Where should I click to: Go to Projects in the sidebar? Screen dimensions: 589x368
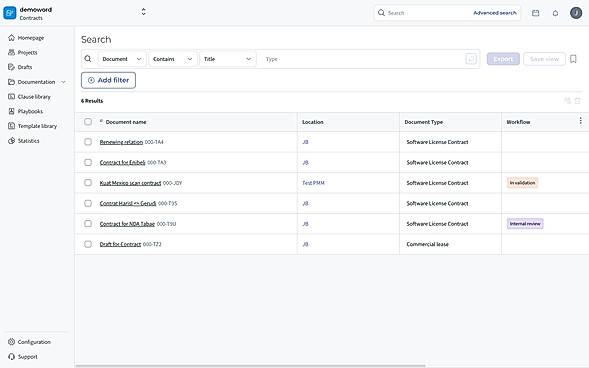tap(27, 53)
